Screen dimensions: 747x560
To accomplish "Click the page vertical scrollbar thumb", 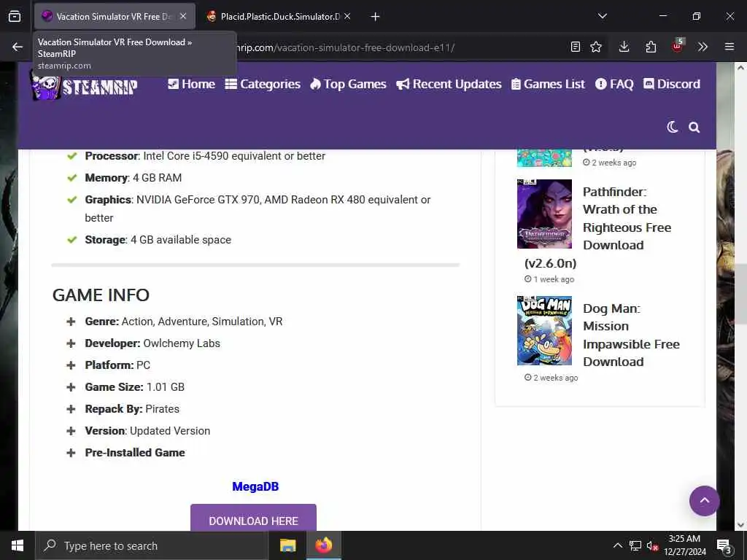I will click(x=740, y=294).
